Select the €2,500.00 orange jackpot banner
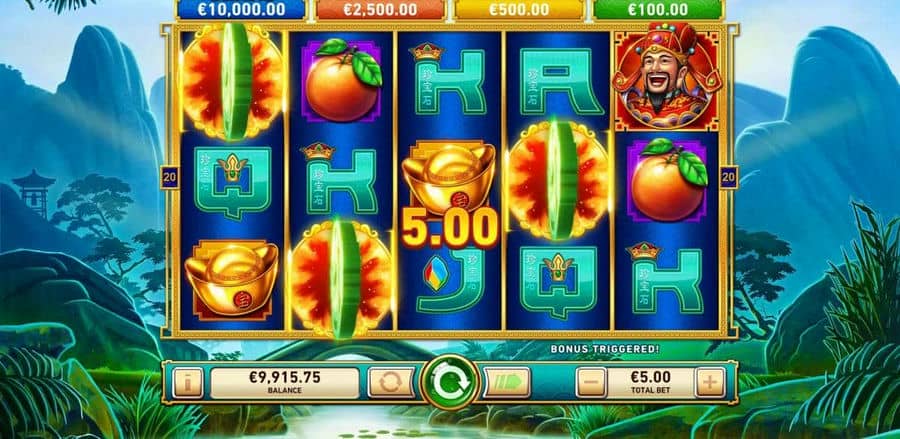This screenshot has height=439, width=900. [x=380, y=9]
